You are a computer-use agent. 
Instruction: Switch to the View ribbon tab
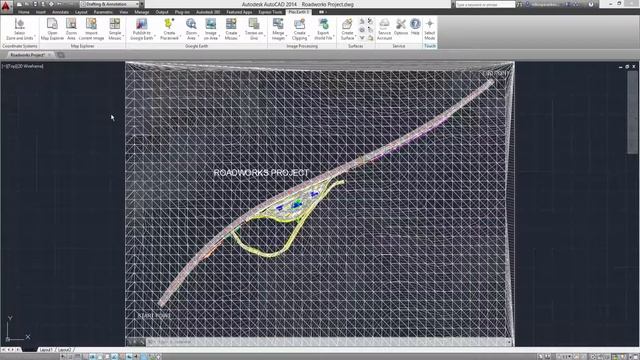(x=123, y=12)
